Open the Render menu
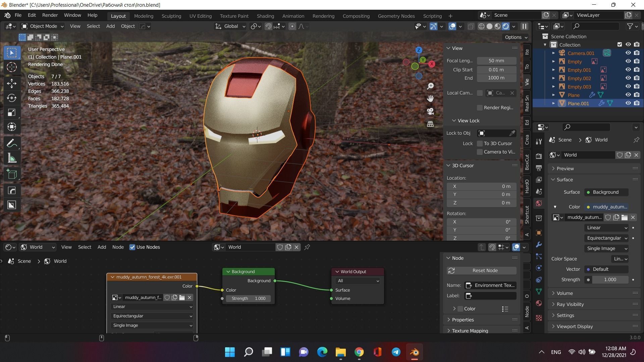Image resolution: width=644 pixels, height=362 pixels. point(50,15)
